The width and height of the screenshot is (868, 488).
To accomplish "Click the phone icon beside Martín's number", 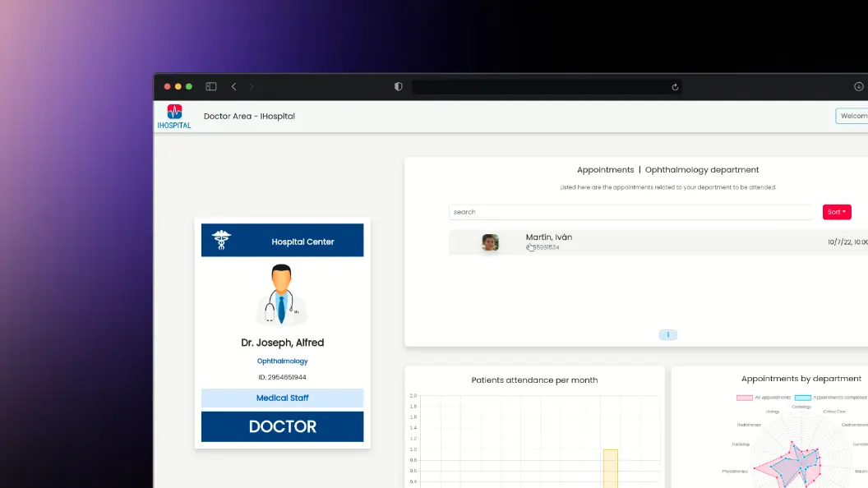I will point(530,246).
